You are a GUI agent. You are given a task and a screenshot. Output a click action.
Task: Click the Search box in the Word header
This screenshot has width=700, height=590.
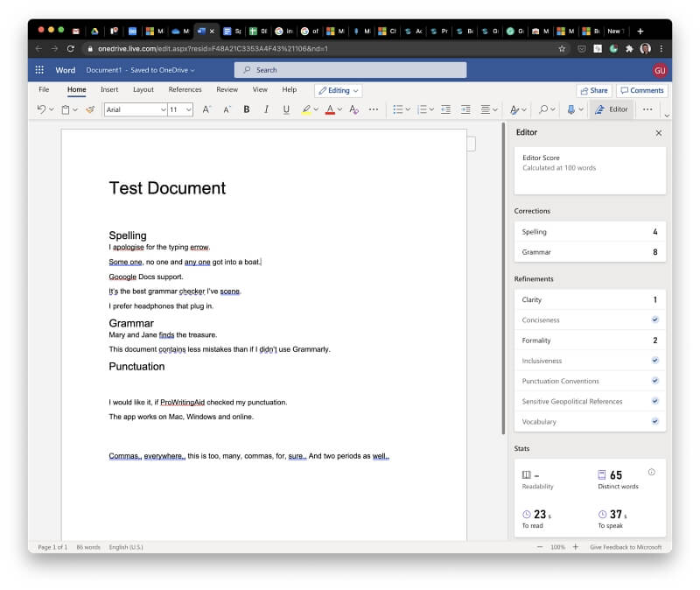351,70
